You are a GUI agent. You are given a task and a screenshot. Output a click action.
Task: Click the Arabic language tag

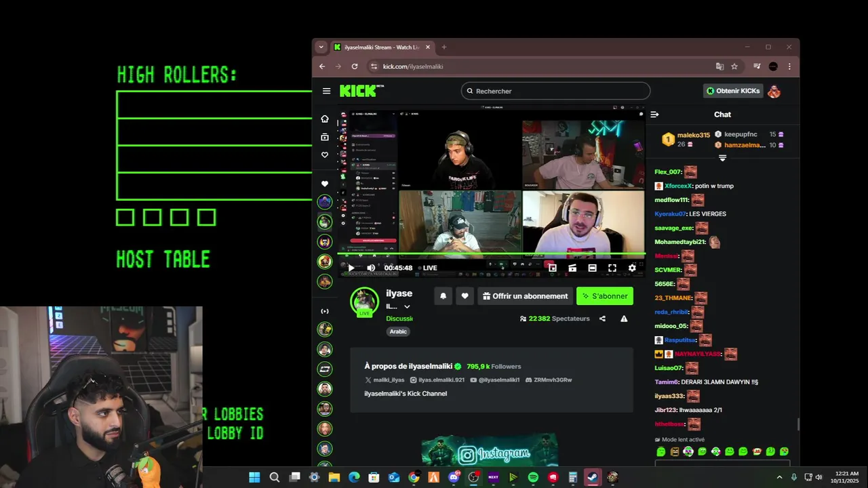coord(398,331)
